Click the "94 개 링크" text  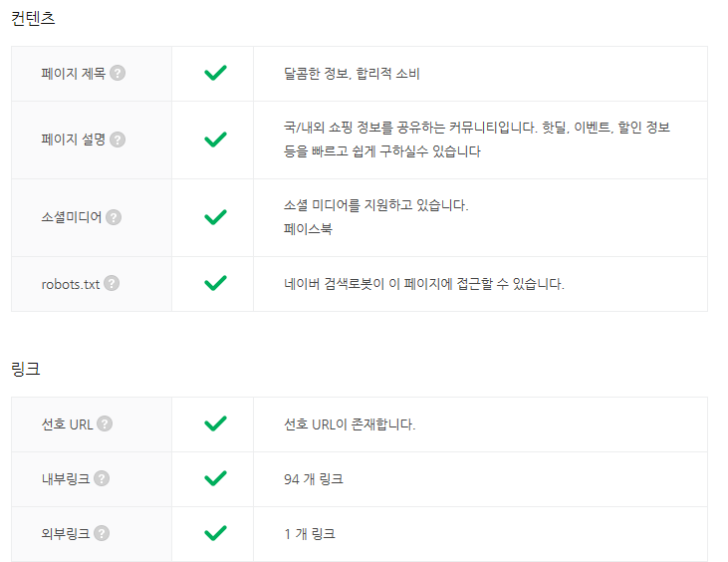tap(313, 479)
